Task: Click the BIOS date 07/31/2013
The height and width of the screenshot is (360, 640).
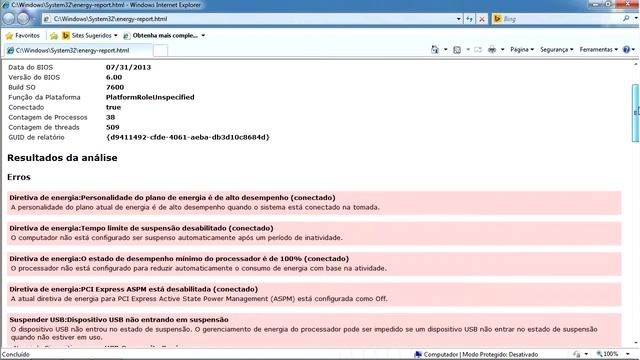Action: click(128, 67)
